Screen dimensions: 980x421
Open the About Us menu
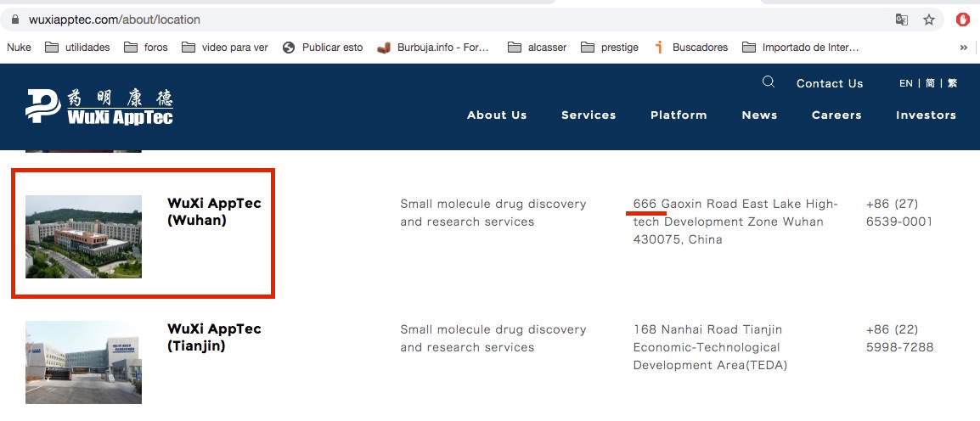click(x=497, y=115)
